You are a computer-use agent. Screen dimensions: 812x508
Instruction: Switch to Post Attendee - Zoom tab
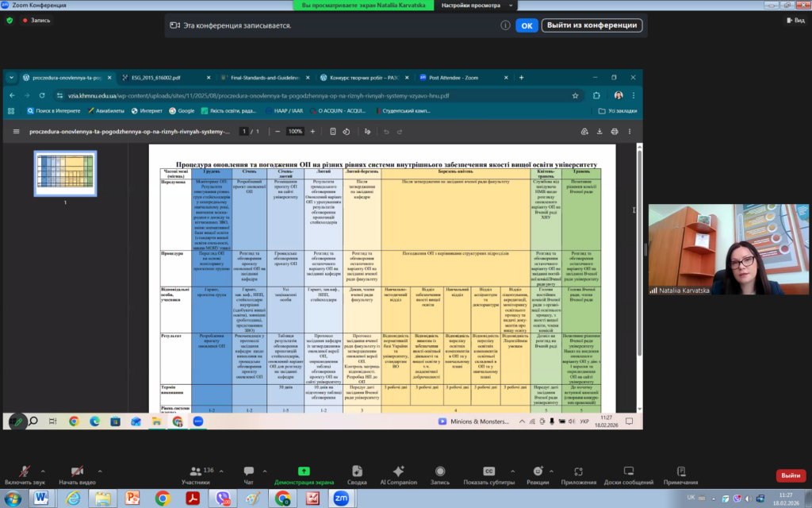tap(456, 78)
